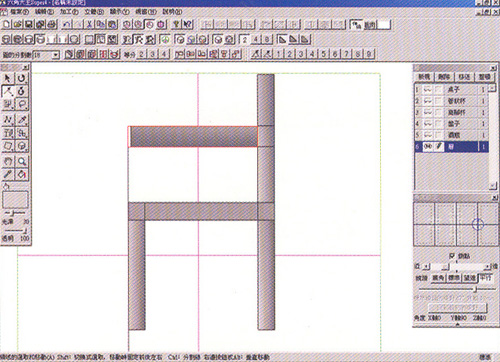Click the open folder icon
Image resolution: width=500 pixels, height=362 pixels.
click(18, 24)
